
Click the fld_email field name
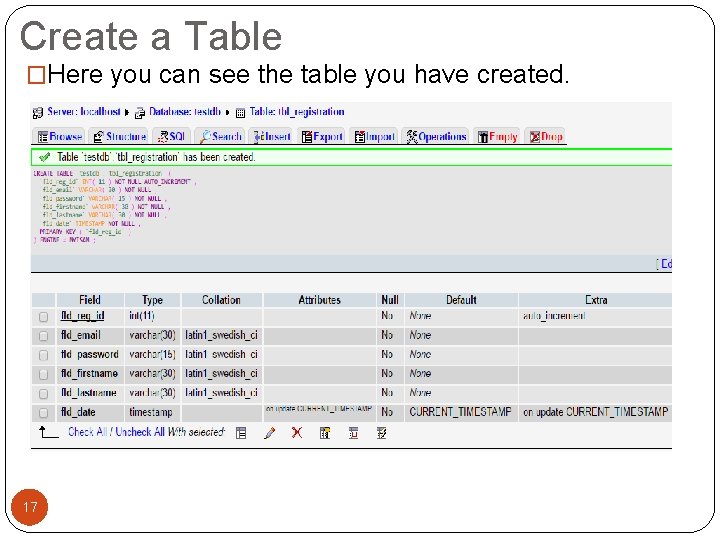click(x=81, y=335)
